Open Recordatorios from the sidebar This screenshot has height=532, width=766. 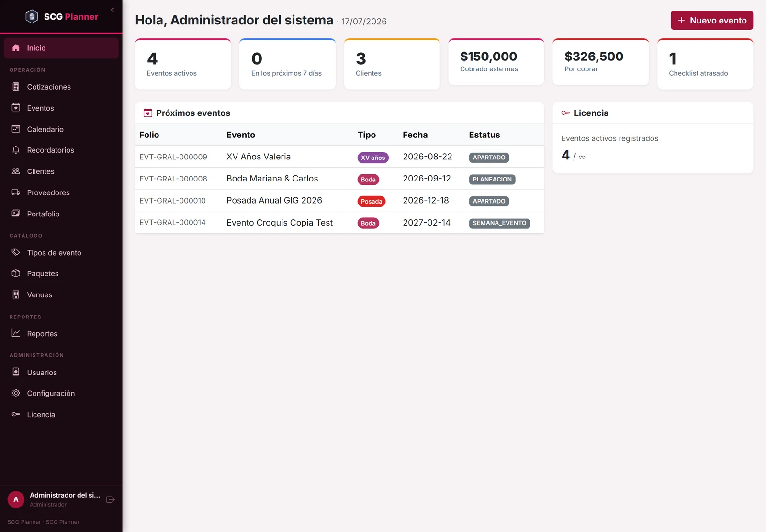[x=61, y=150]
